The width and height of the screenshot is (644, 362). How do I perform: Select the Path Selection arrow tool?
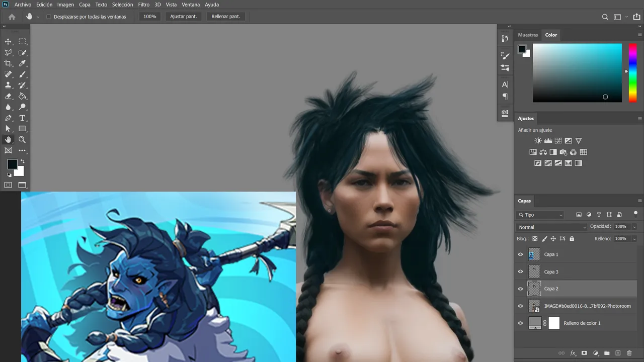pyautogui.click(x=8, y=129)
